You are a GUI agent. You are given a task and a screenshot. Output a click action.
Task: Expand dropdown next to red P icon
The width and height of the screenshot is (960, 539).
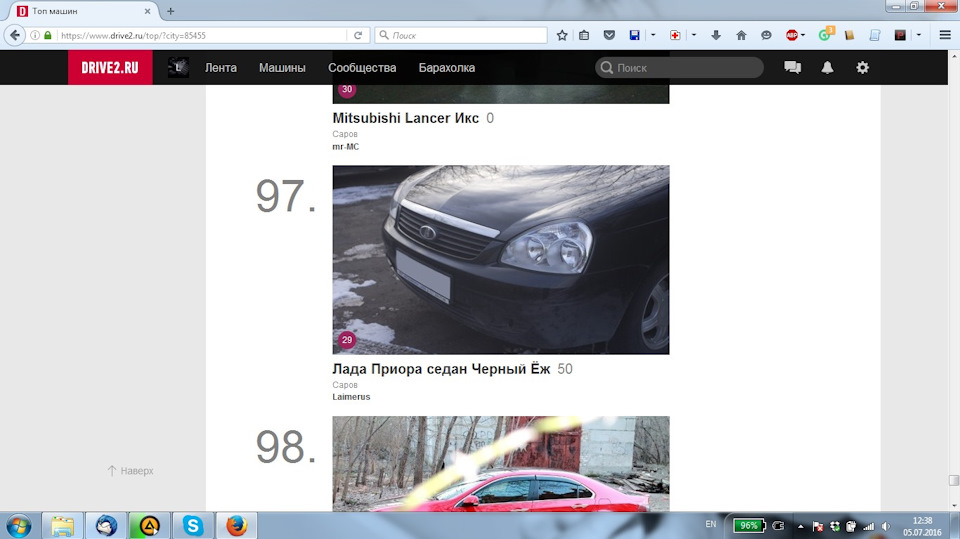pos(918,36)
